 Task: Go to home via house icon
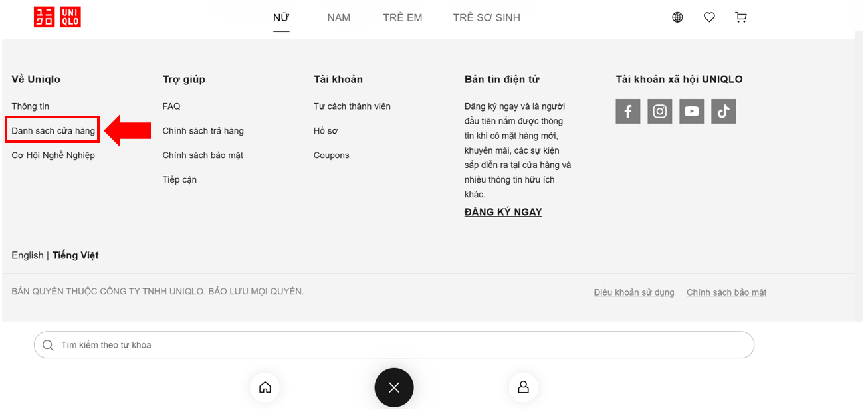pos(265,387)
